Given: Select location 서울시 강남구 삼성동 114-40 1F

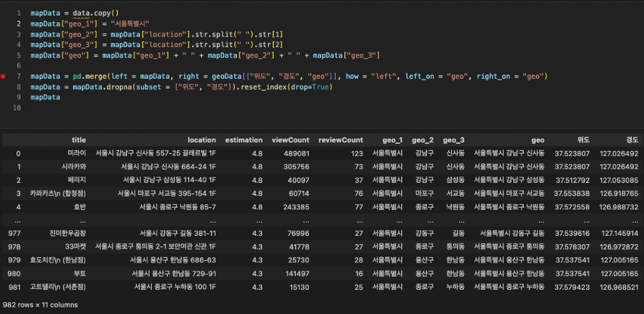Looking at the screenshot, I should tap(170, 180).
